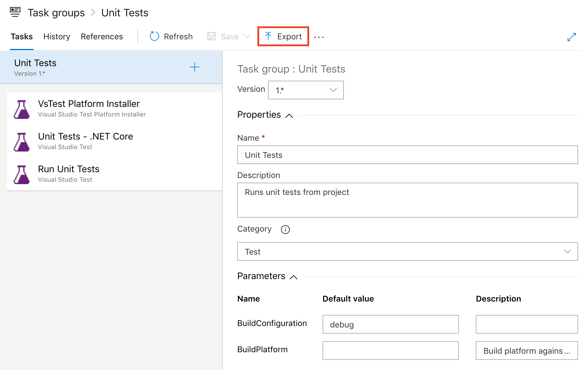This screenshot has width=588, height=370.
Task: Open the more options ellipsis menu
Action: 319,37
